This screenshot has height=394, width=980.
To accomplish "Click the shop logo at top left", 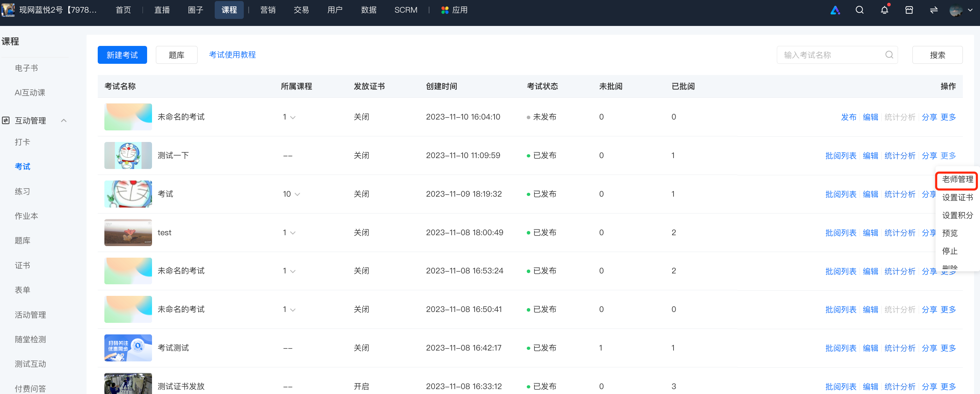I will 8,9.
